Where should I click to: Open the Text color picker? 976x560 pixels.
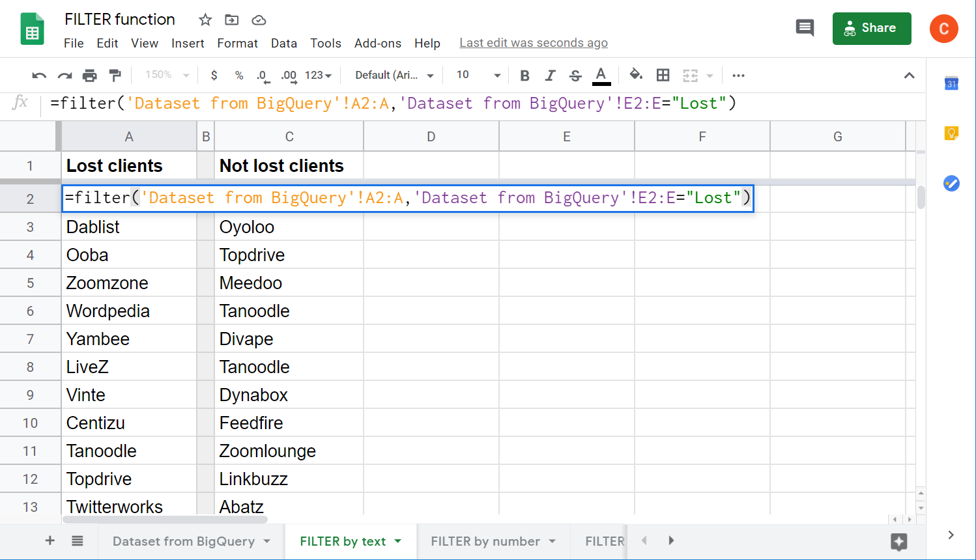pos(601,75)
